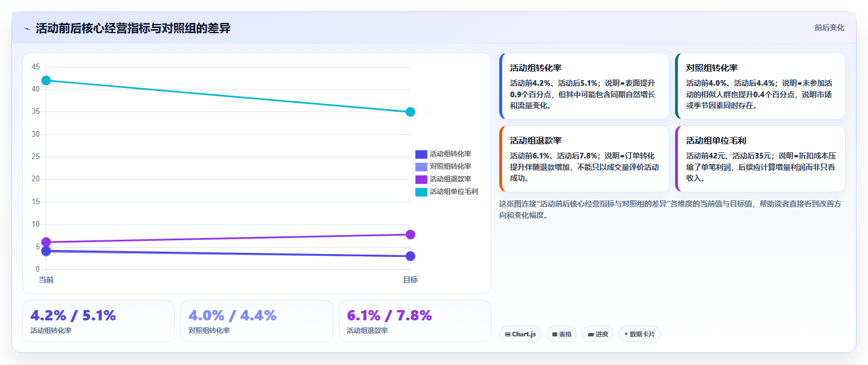Click text 活动前42元、活动后35元
This screenshot has height=365, width=868.
728,156
